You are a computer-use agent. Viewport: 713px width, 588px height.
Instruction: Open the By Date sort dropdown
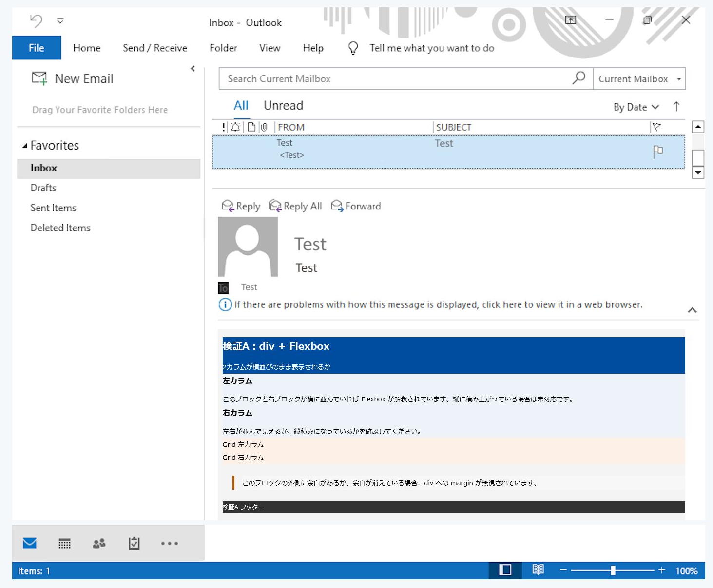coord(636,107)
